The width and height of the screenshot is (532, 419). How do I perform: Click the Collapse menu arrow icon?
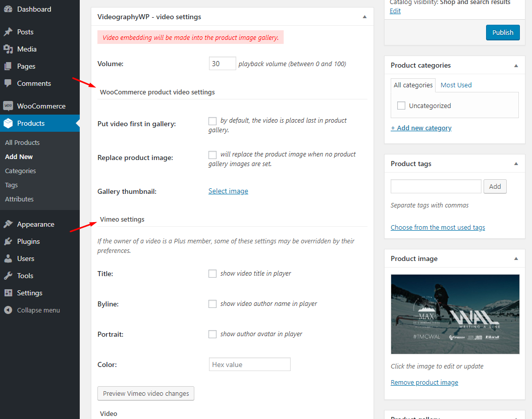point(8,310)
